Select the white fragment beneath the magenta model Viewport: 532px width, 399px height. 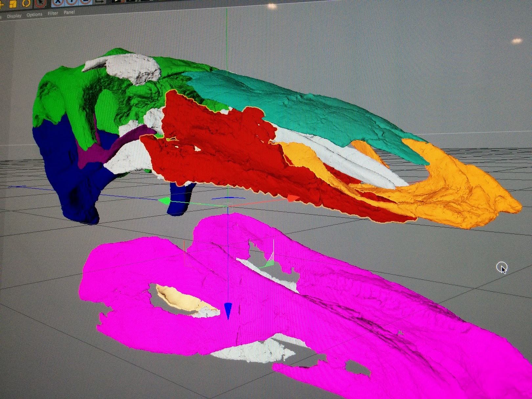[255, 352]
